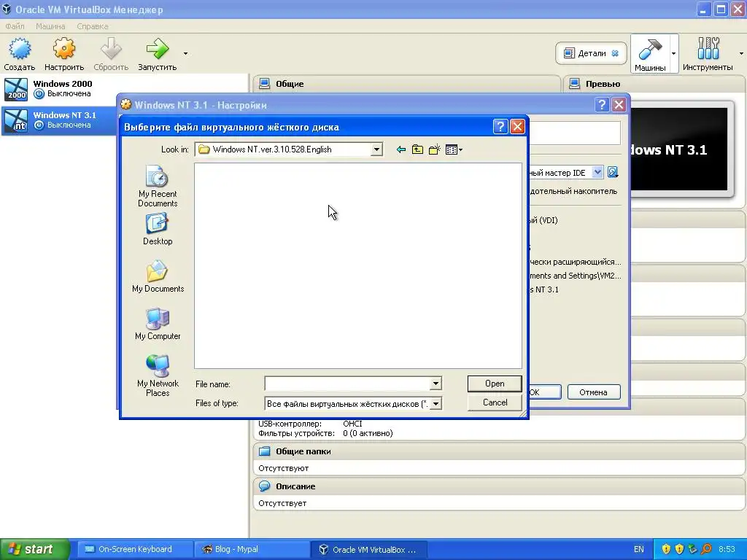
Task: Open My Computer in the places bar
Action: [158, 324]
